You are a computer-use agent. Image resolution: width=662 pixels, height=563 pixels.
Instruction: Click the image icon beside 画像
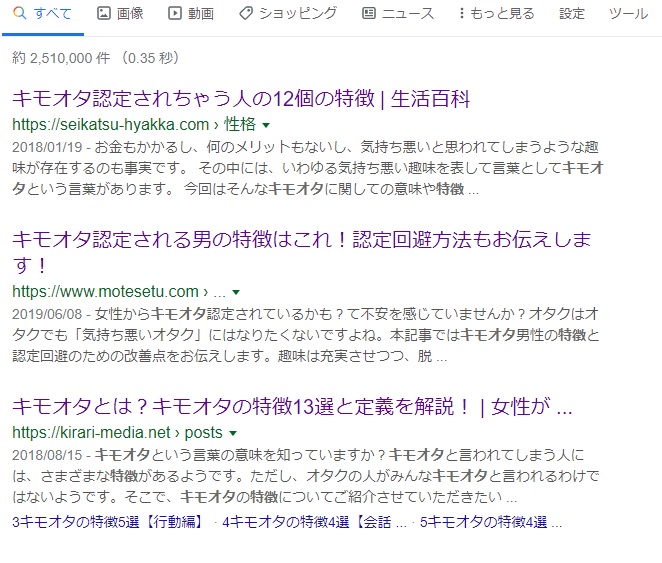point(103,14)
